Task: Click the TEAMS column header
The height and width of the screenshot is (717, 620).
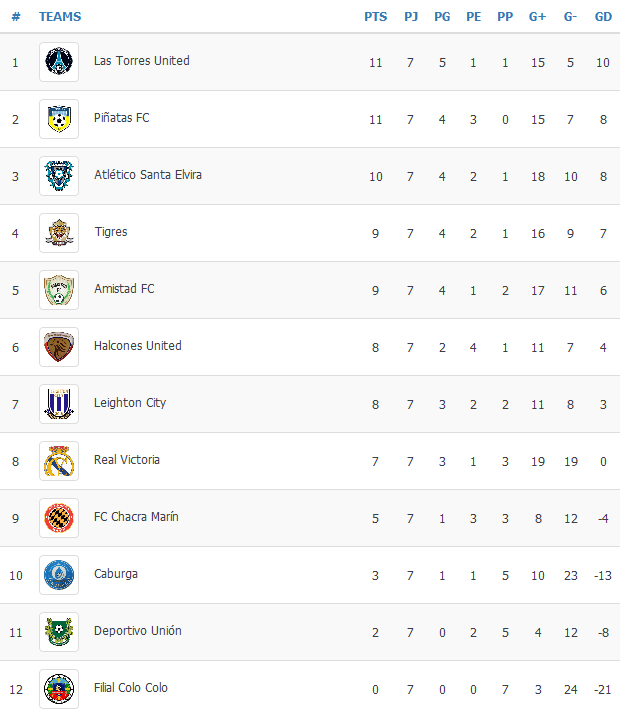Action: point(60,17)
